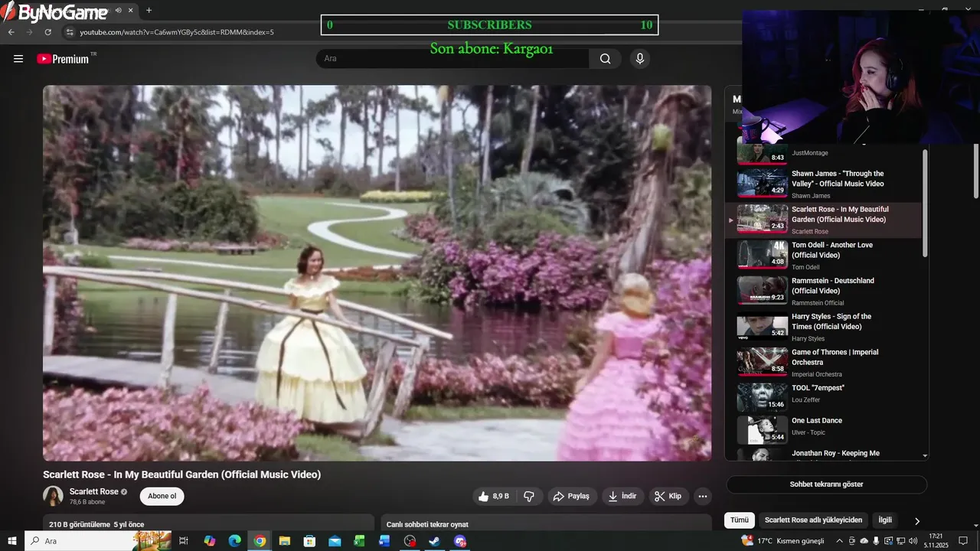Viewport: 980px width, 551px height.
Task: Dislike the video with thumbs down
Action: tap(529, 496)
